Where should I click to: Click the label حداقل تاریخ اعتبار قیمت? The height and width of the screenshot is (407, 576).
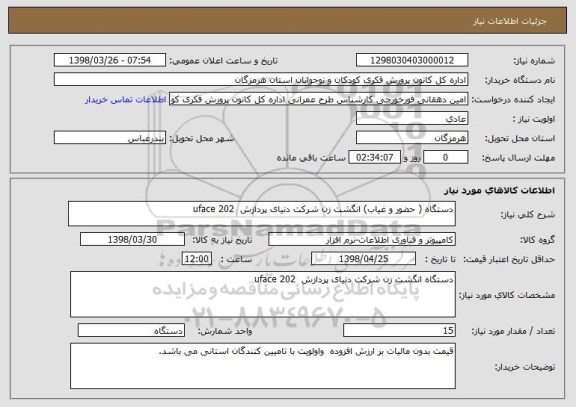coord(509,259)
